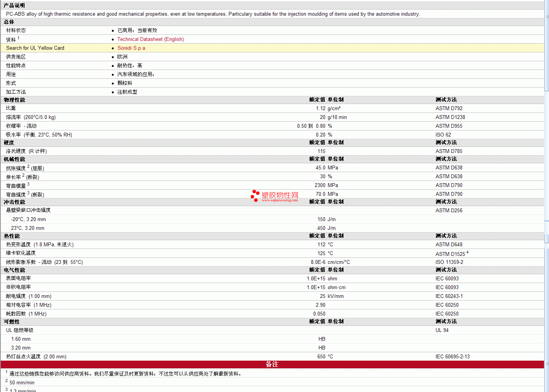Click the 悬壁梁缺口冲击强度 row label
This screenshot has width=549, height=392.
click(28, 210)
